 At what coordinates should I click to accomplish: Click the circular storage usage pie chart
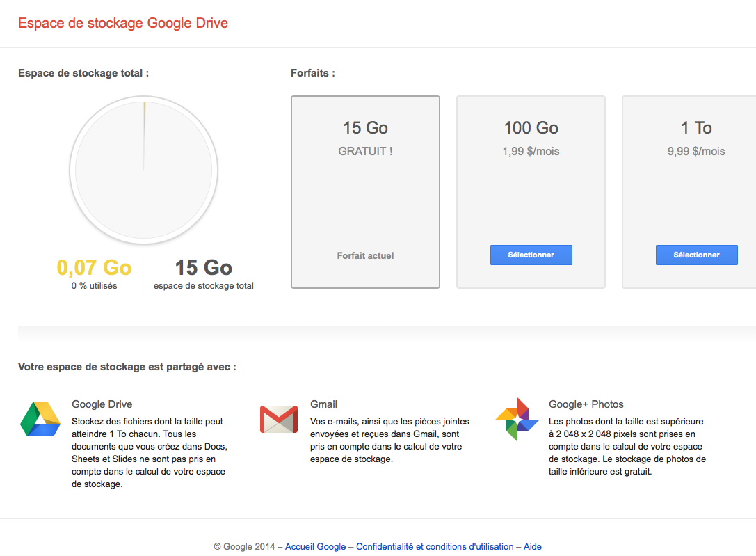pos(144,170)
